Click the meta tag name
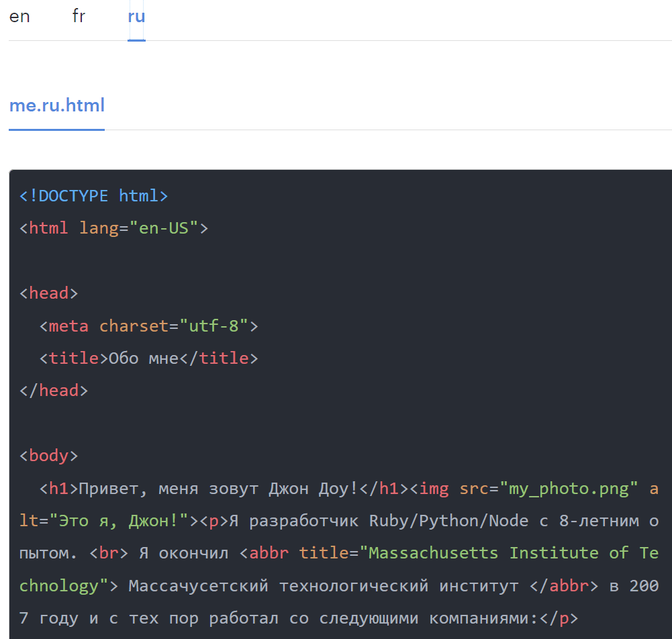 68,326
